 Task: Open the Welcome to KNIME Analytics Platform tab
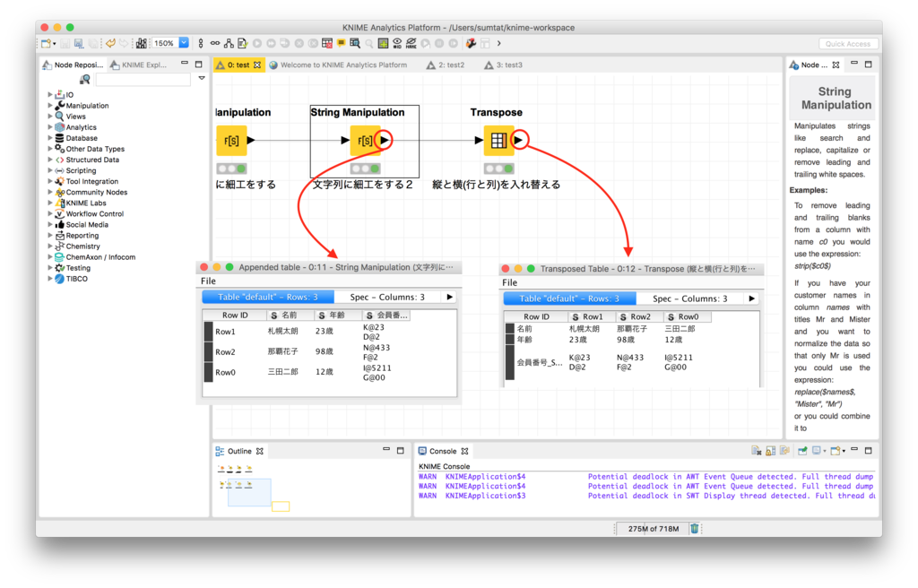(x=345, y=65)
